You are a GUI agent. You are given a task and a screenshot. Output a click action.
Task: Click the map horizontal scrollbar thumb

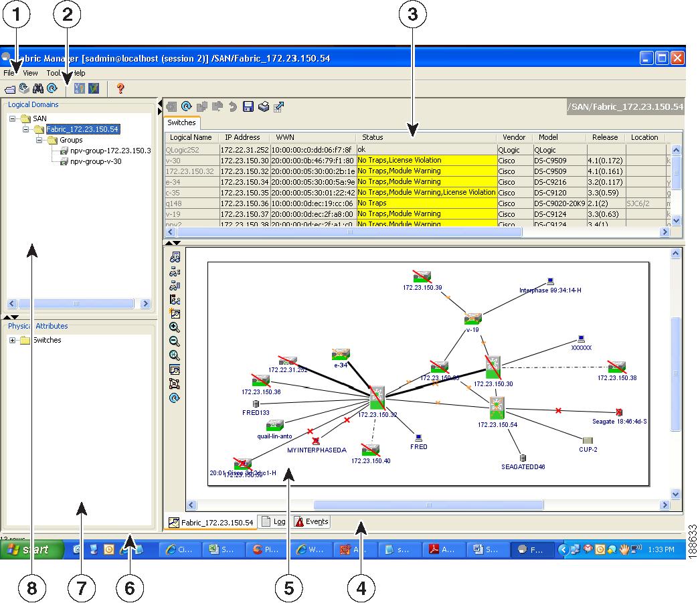click(x=428, y=505)
